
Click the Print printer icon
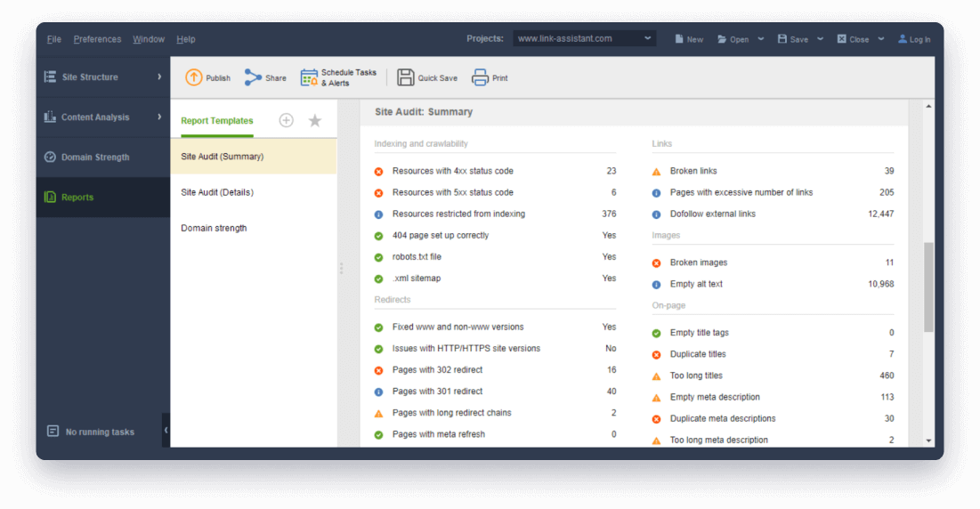pyautogui.click(x=480, y=77)
